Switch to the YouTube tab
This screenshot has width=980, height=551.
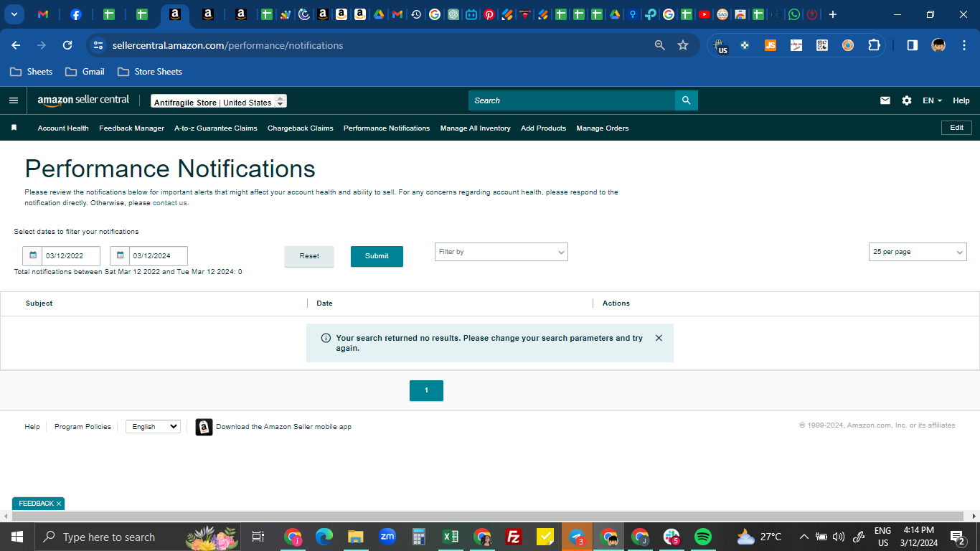tap(705, 14)
